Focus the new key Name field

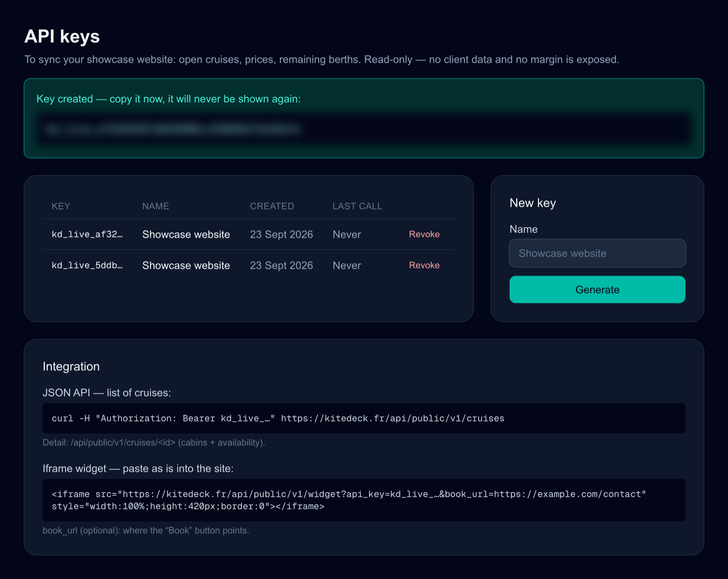[597, 253]
